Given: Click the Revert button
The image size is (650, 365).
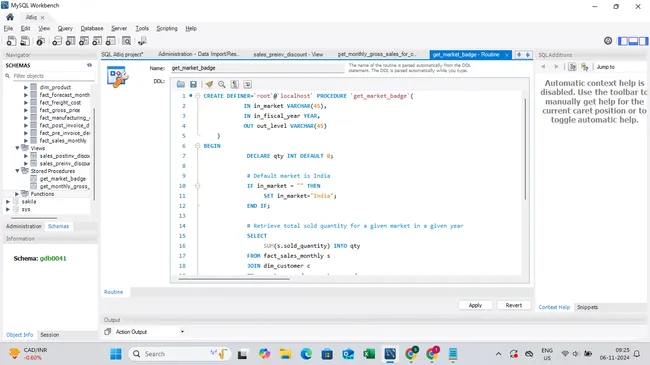Looking at the screenshot, I should tap(514, 305).
